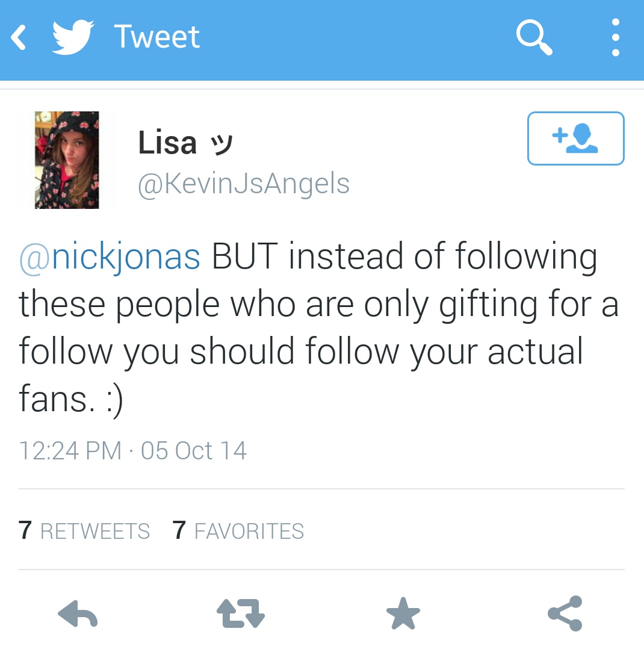Favorite the tweet with the star
The width and height of the screenshot is (644, 652).
click(x=403, y=613)
